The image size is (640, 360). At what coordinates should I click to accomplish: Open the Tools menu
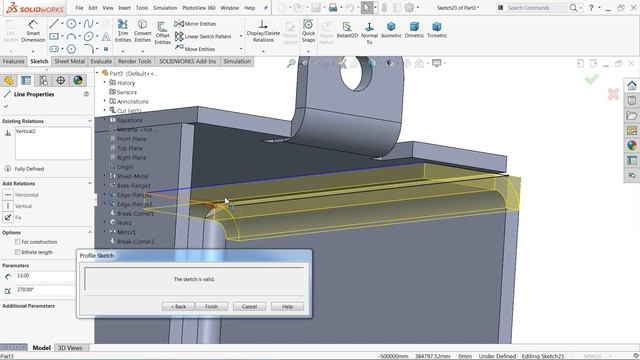pyautogui.click(x=142, y=8)
